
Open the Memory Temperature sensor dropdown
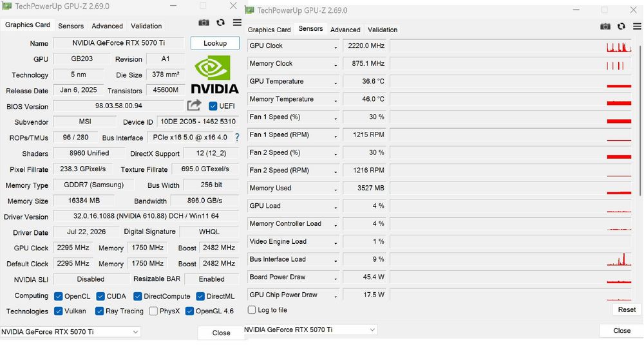click(x=336, y=100)
